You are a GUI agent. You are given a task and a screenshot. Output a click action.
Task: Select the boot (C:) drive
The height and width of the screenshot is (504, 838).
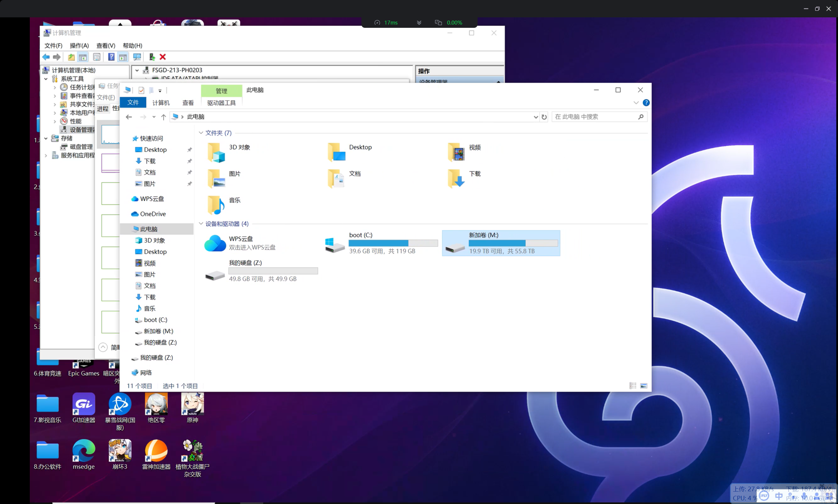point(381,243)
